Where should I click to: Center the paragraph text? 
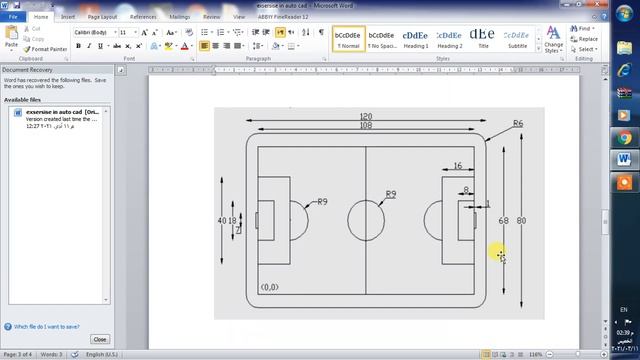(216, 46)
